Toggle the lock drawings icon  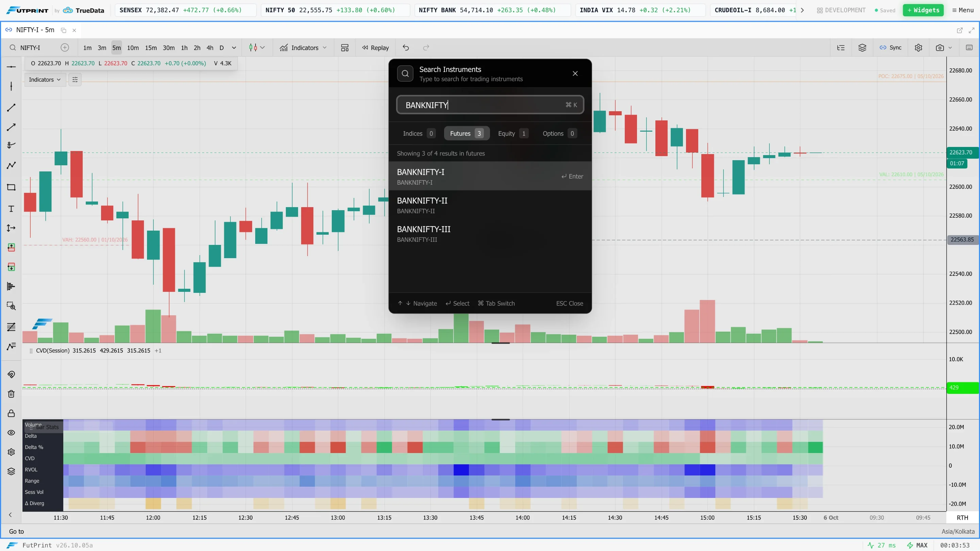[x=11, y=413]
